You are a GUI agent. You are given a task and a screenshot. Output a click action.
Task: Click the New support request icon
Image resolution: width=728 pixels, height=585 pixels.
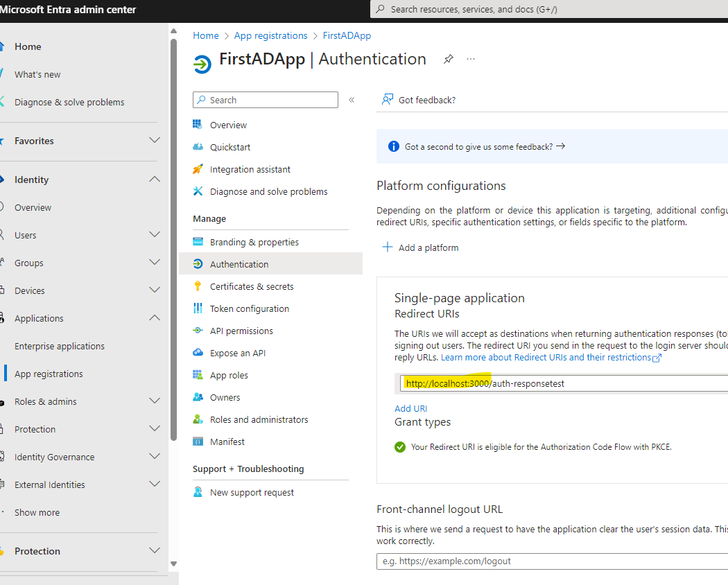tap(198, 491)
